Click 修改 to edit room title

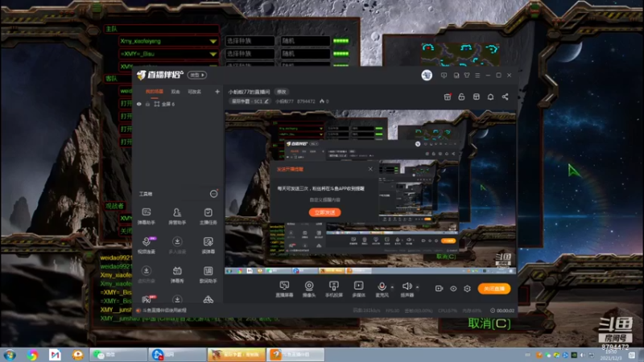(x=281, y=92)
